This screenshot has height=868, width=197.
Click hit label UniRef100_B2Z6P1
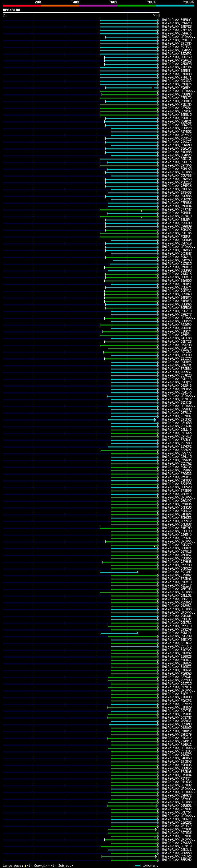pyautogui.click(x=176, y=450)
